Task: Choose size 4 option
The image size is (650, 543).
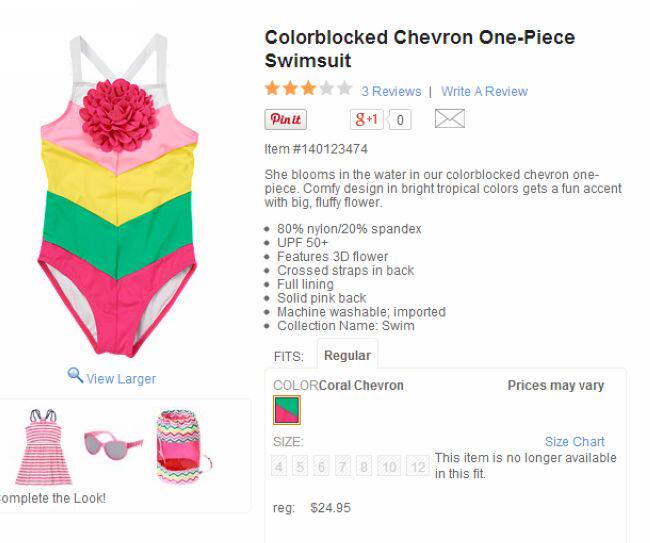Action: tap(279, 467)
